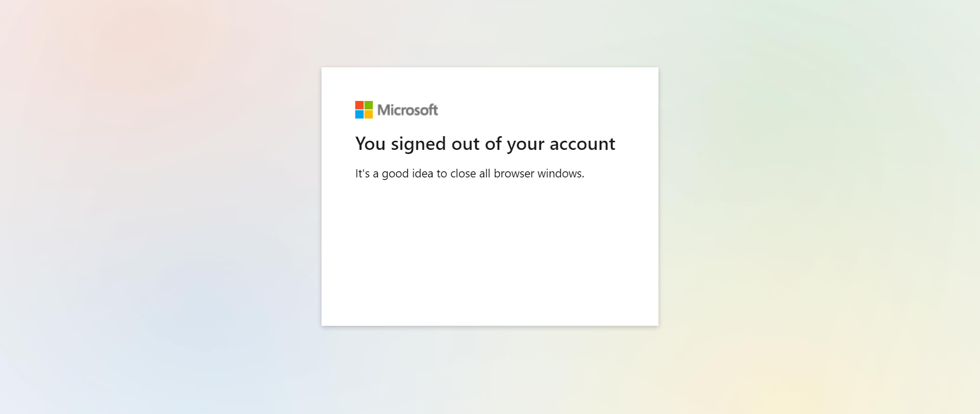Click the letter "M" of Microsoft wordmark
This screenshot has width=980, height=414.
(x=383, y=110)
